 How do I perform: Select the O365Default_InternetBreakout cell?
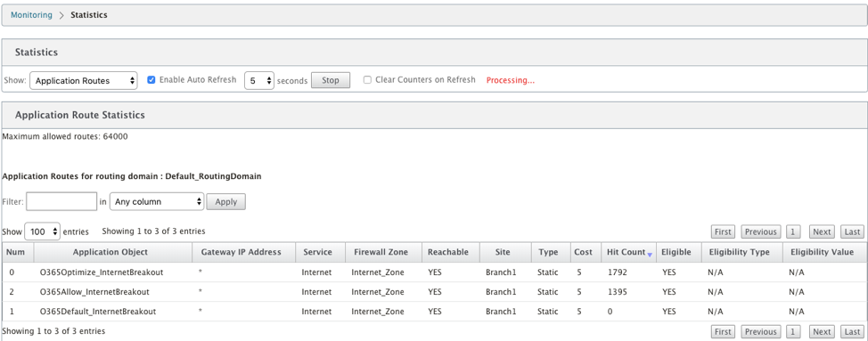point(113,312)
